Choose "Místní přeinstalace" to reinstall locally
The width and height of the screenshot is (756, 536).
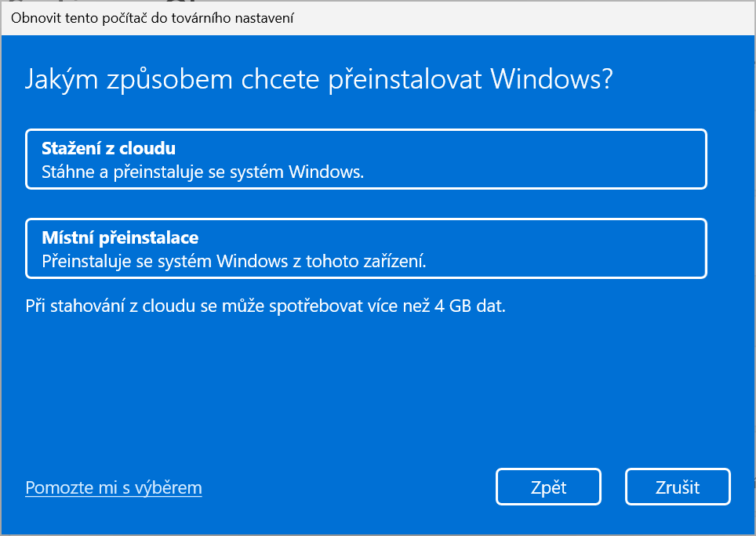point(365,248)
